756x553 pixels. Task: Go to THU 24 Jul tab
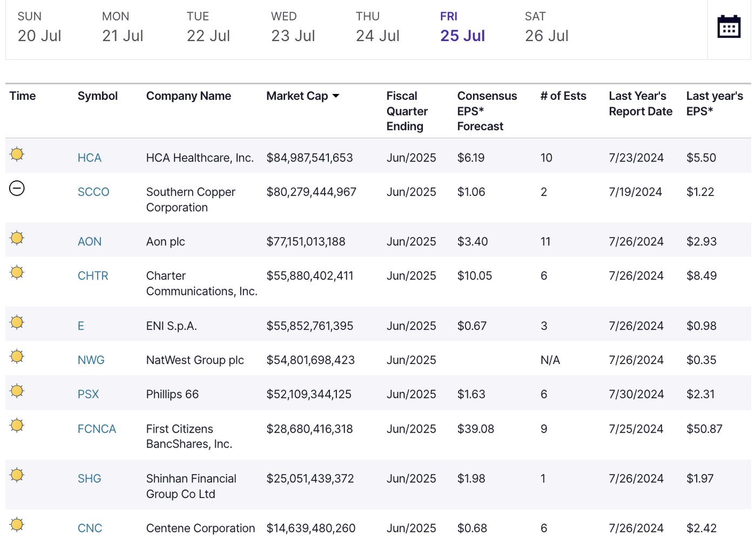(377, 27)
